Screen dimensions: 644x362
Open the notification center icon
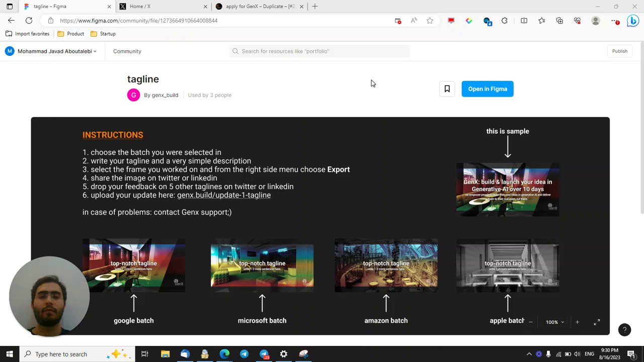(631, 354)
